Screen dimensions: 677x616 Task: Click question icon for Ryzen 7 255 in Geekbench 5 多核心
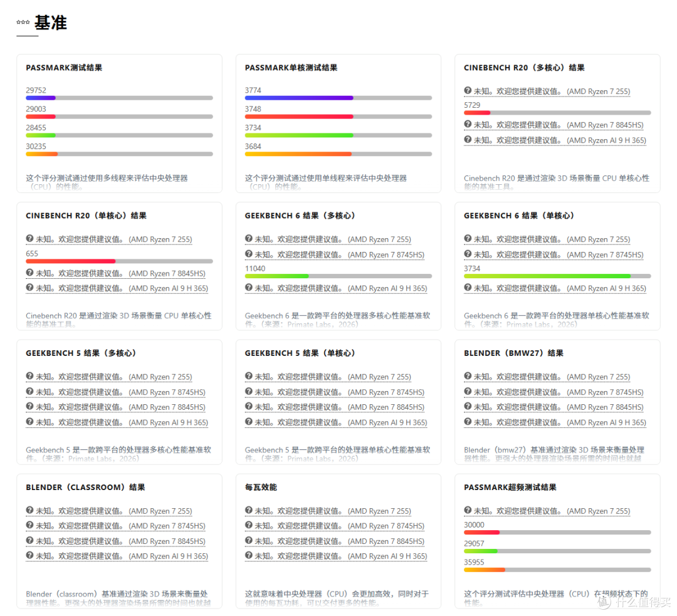29,377
